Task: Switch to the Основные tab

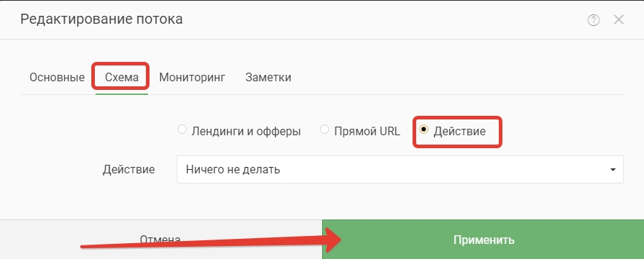Action: click(57, 77)
